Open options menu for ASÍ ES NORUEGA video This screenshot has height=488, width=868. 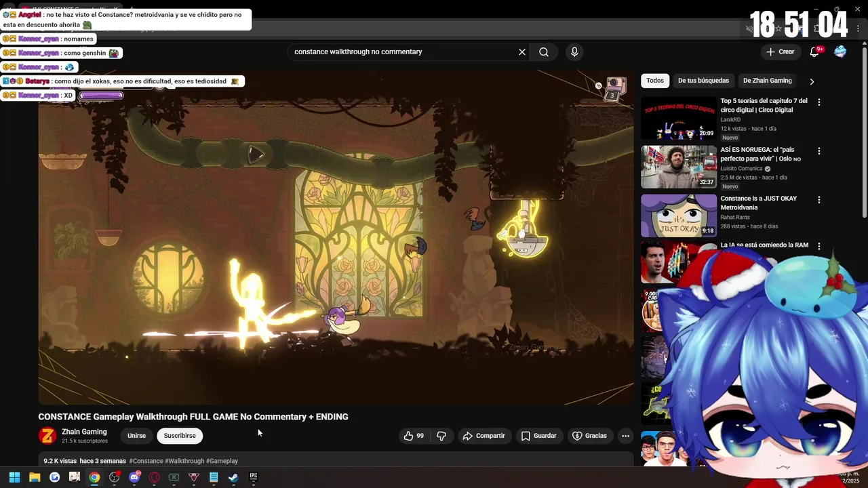819,151
